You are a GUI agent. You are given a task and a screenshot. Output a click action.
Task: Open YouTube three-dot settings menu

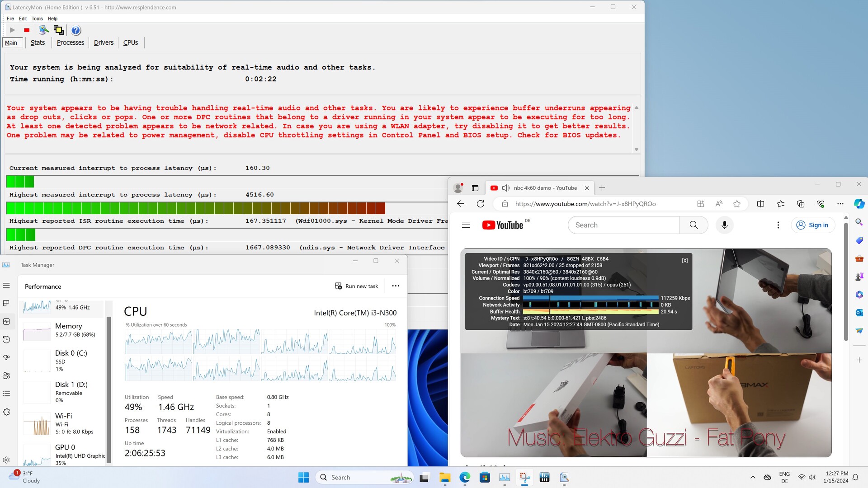click(778, 225)
